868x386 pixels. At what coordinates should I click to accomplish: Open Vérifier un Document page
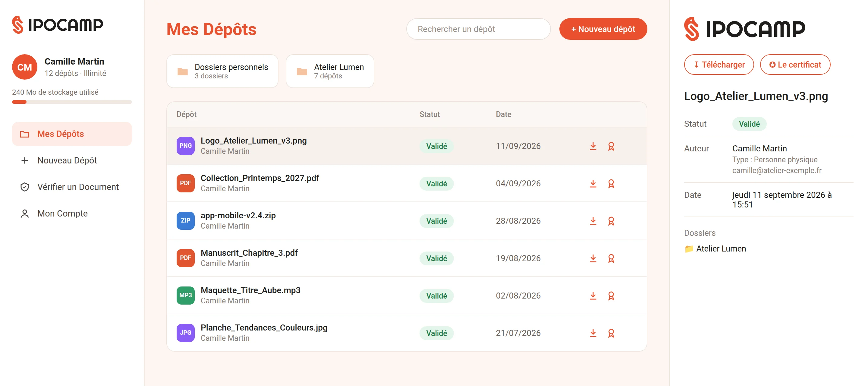72,187
